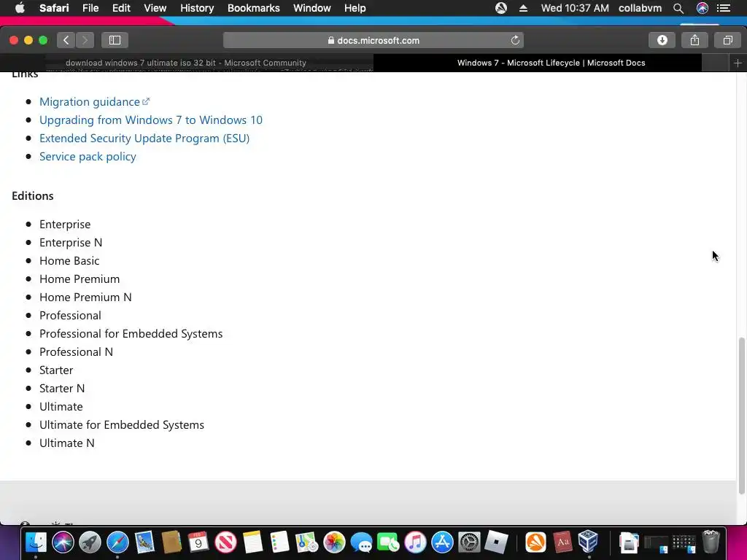Open the Trash in the Dock
The image size is (747, 560).
pos(711,542)
